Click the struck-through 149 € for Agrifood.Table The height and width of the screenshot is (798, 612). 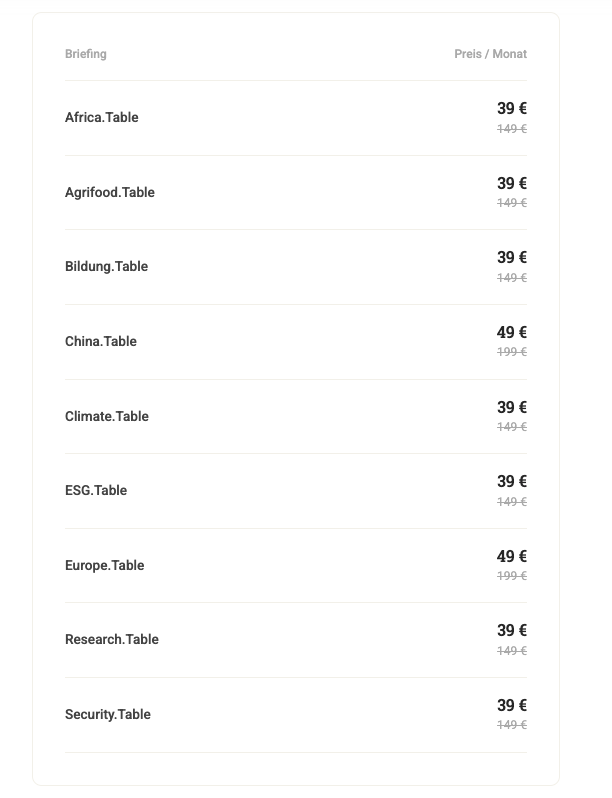(512, 203)
